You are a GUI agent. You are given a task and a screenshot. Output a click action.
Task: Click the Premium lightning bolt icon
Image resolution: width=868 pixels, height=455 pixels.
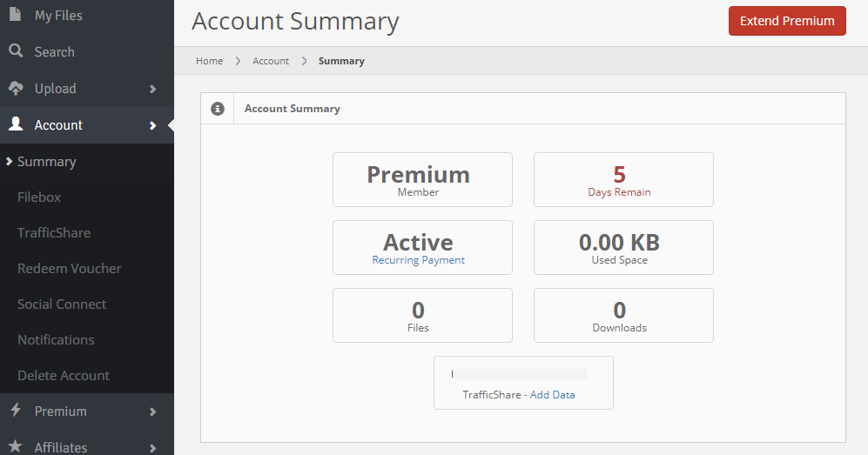click(x=16, y=411)
